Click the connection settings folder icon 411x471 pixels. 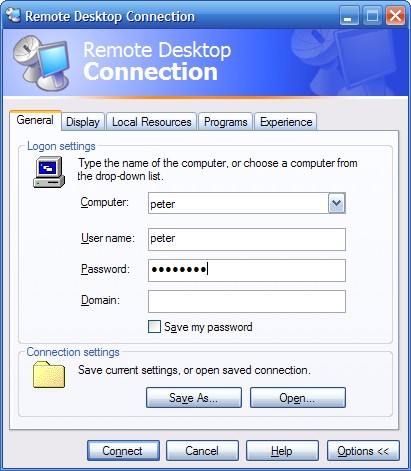(x=49, y=374)
